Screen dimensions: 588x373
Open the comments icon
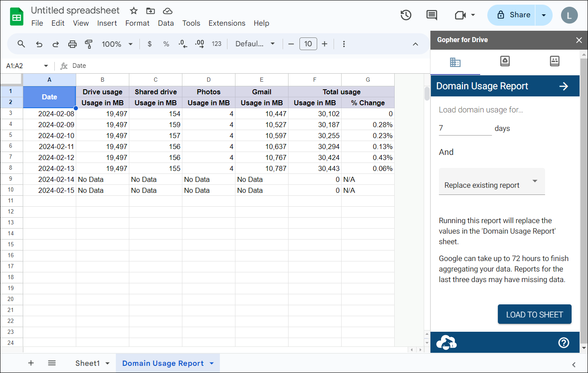coord(432,15)
